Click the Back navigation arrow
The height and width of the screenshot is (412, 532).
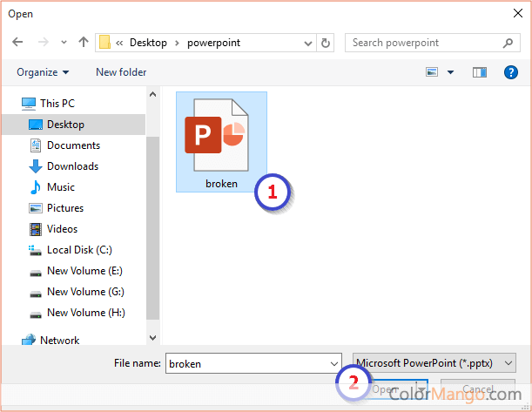(x=18, y=42)
